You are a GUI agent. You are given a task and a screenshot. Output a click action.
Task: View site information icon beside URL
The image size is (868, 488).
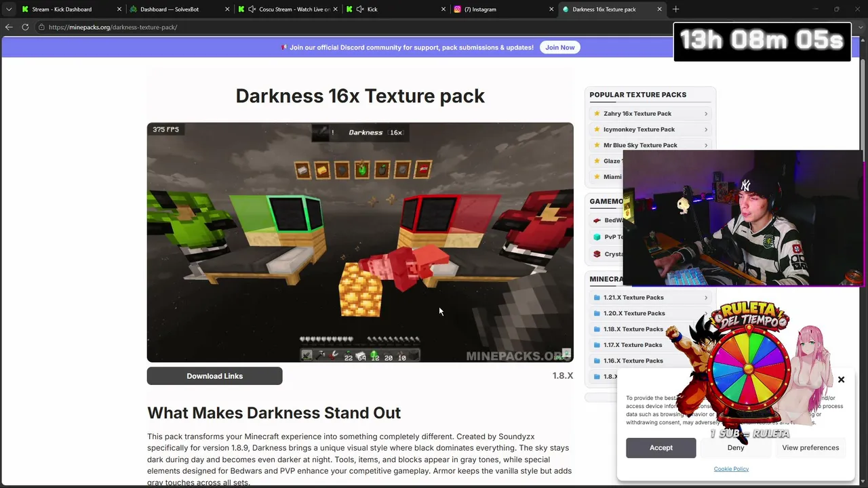pyautogui.click(x=41, y=27)
